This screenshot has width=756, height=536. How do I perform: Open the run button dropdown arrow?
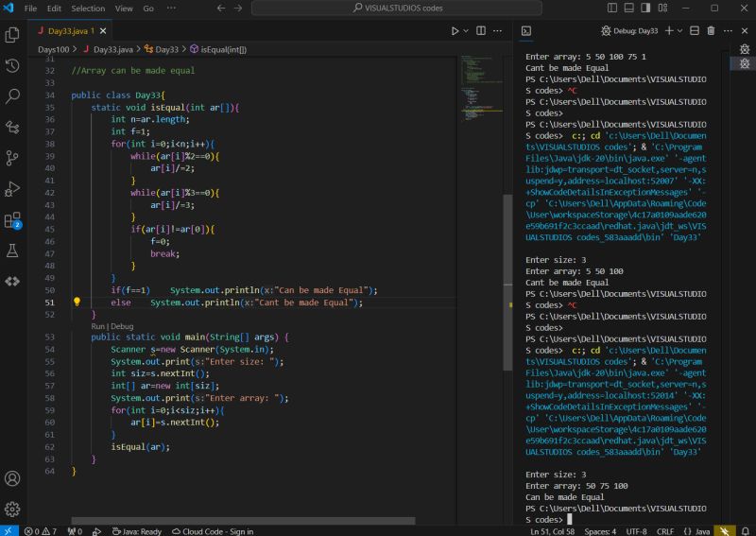[466, 31]
